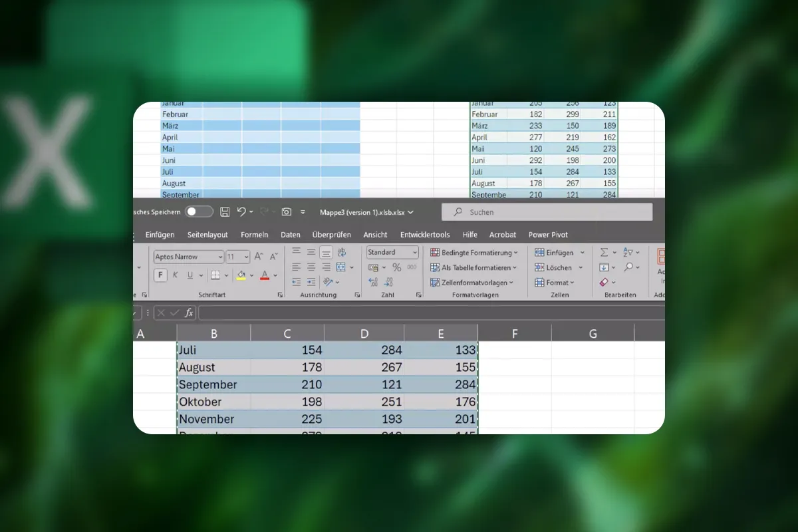
Task: Align cell content to vertical middle
Action: click(x=311, y=253)
